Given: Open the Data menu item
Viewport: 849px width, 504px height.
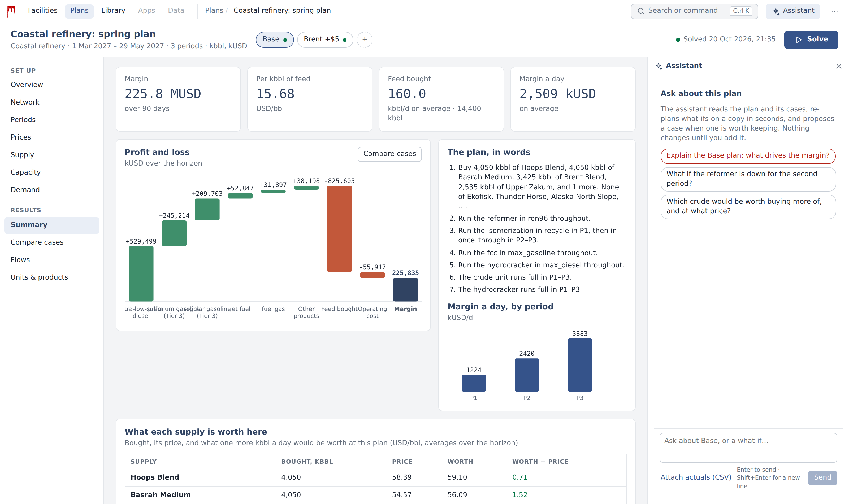Looking at the screenshot, I should [x=176, y=11].
